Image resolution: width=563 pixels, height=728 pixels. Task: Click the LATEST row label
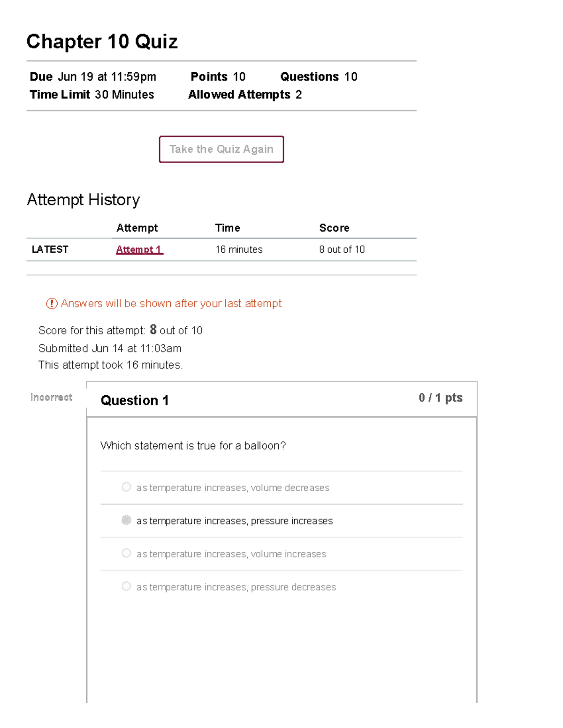click(50, 249)
